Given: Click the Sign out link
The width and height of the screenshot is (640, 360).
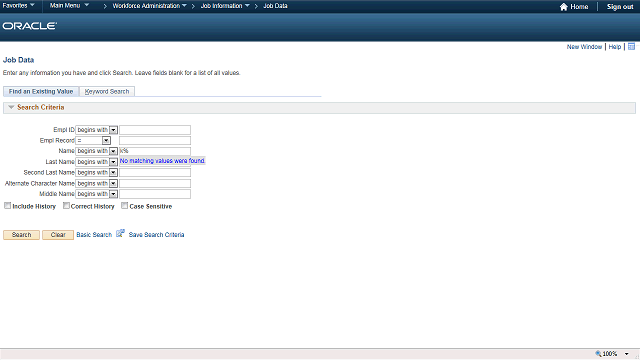Looking at the screenshot, I should 620,7.
